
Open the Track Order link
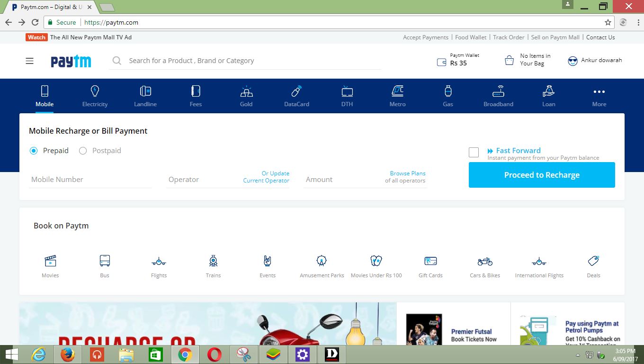coord(509,37)
